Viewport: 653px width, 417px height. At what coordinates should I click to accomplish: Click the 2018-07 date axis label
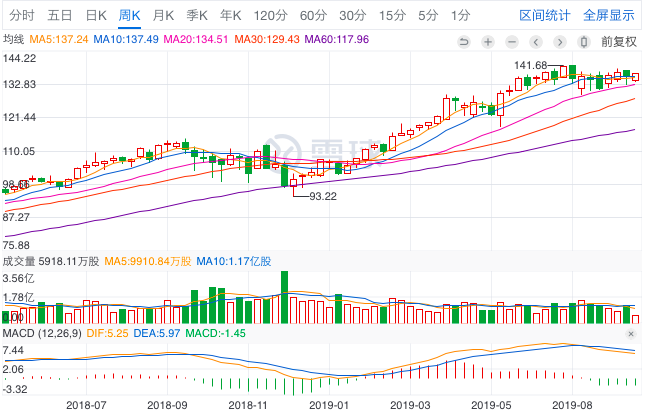coord(86,405)
